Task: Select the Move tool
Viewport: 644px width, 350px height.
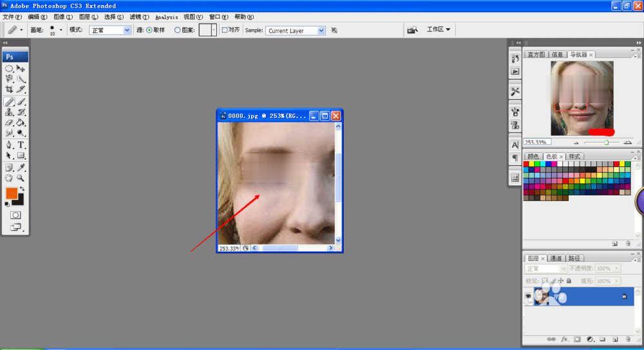Action: (21, 68)
